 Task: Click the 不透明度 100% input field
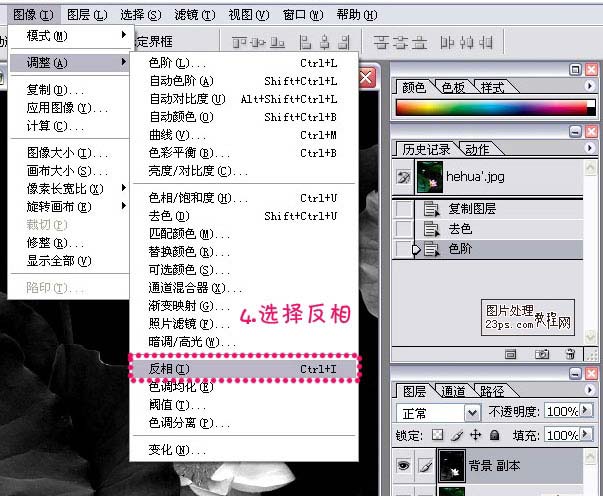pyautogui.click(x=562, y=411)
